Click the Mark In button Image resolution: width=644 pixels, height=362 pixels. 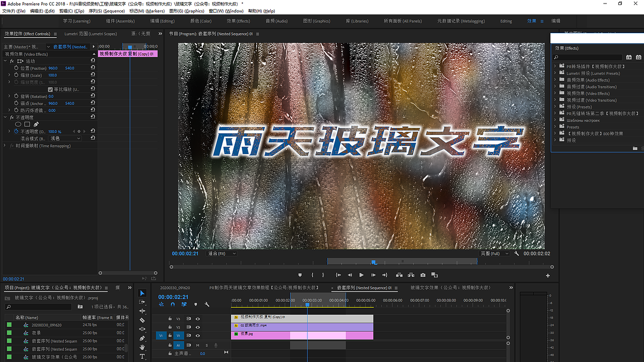[x=312, y=275]
